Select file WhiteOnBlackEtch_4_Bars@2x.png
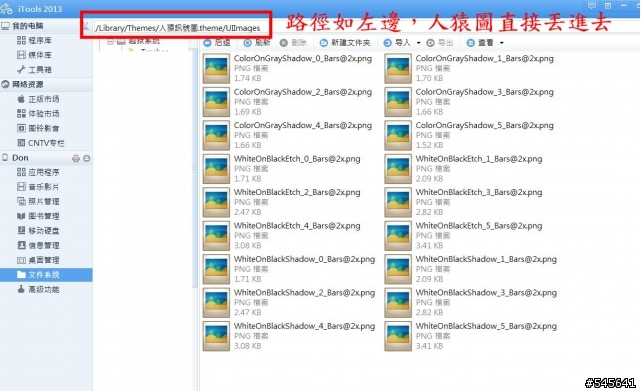The image size is (641, 391). point(282,235)
